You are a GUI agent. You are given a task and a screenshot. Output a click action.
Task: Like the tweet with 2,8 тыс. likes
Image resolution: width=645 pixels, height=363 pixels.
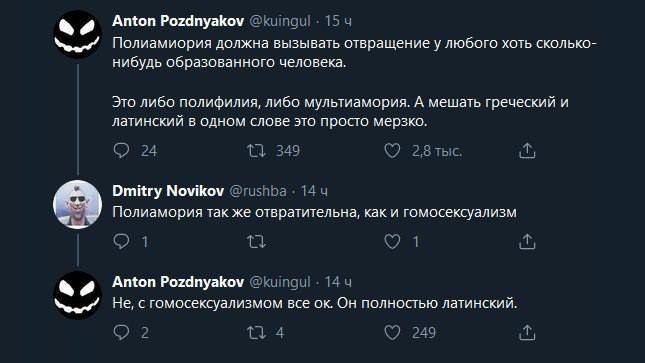(392, 151)
